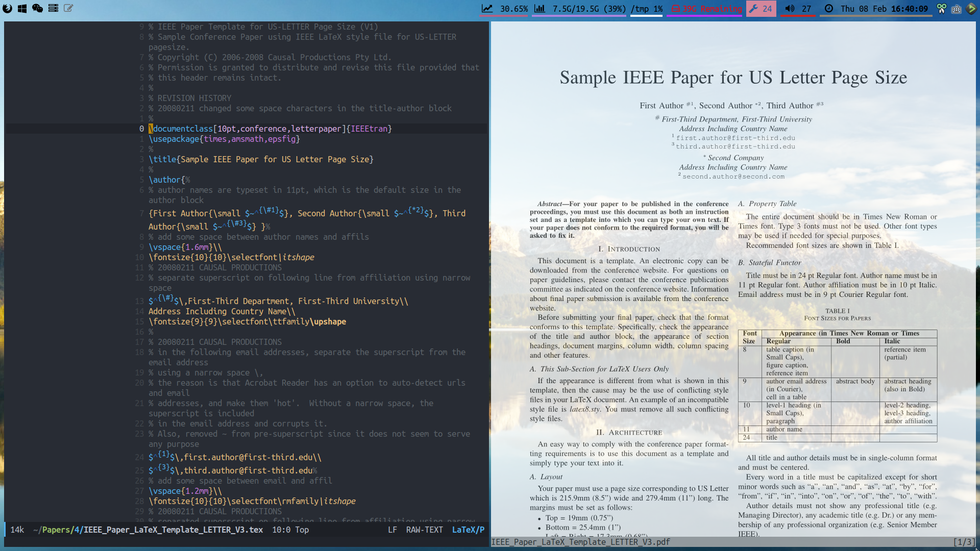Click the LF line ending indicator
Viewport: 980px width, 551px height.
coord(392,530)
